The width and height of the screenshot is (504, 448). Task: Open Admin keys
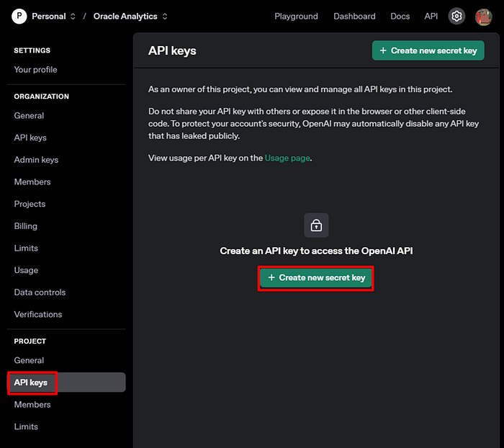click(x=36, y=160)
